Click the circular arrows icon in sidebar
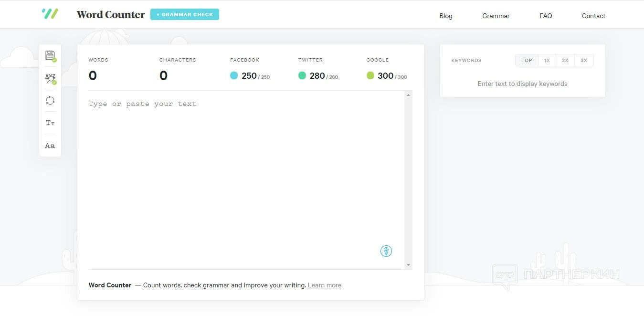 click(50, 100)
